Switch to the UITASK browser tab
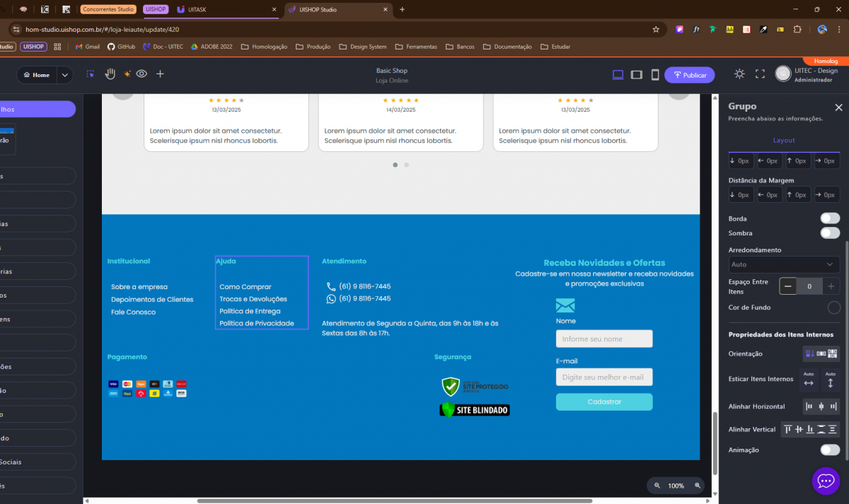Viewport: 849px width, 504px height. pos(226,10)
